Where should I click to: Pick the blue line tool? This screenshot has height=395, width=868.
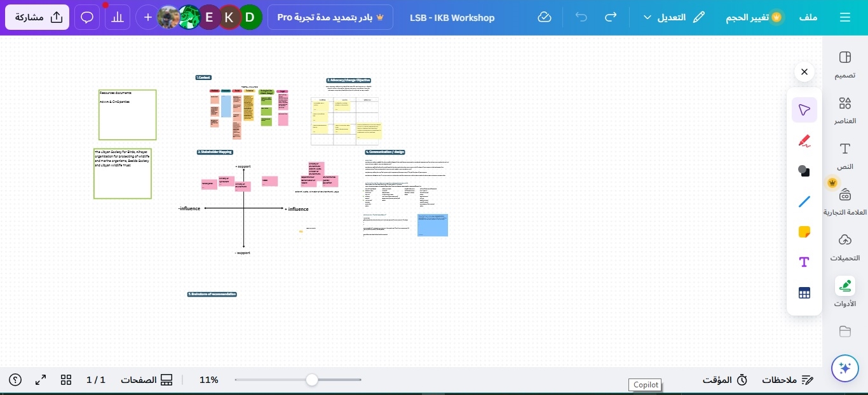[x=804, y=202]
